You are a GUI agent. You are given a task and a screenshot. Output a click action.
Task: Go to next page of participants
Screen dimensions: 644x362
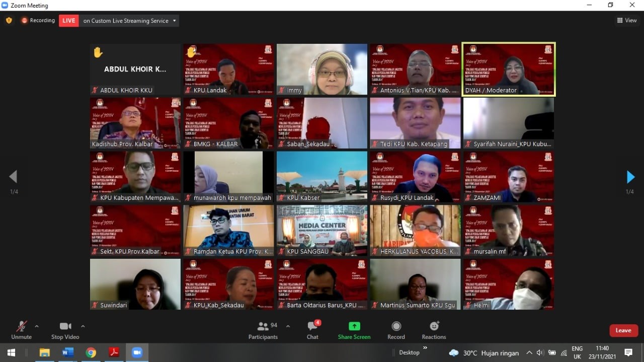pyautogui.click(x=630, y=177)
